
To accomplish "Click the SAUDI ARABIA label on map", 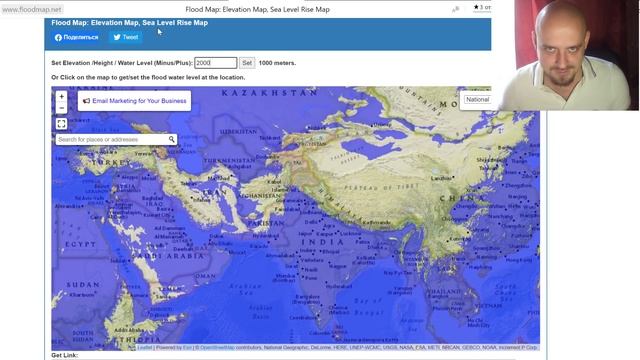I will coord(168,256).
